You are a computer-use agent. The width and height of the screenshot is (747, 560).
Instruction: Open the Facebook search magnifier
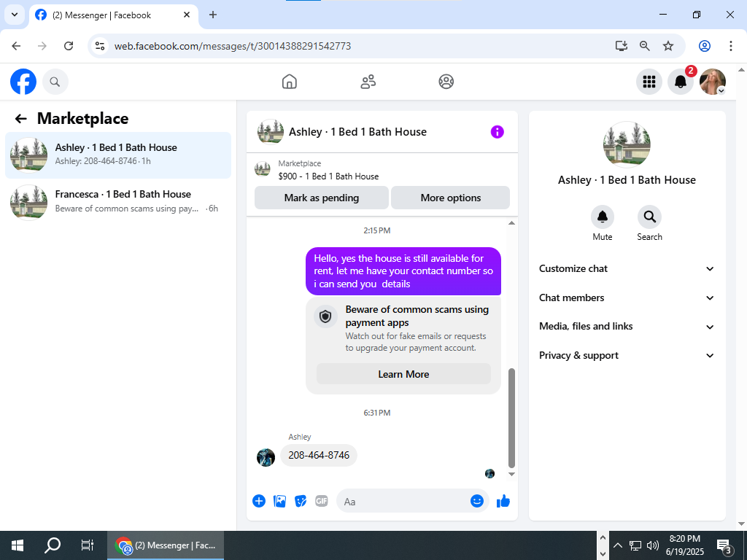(55, 82)
